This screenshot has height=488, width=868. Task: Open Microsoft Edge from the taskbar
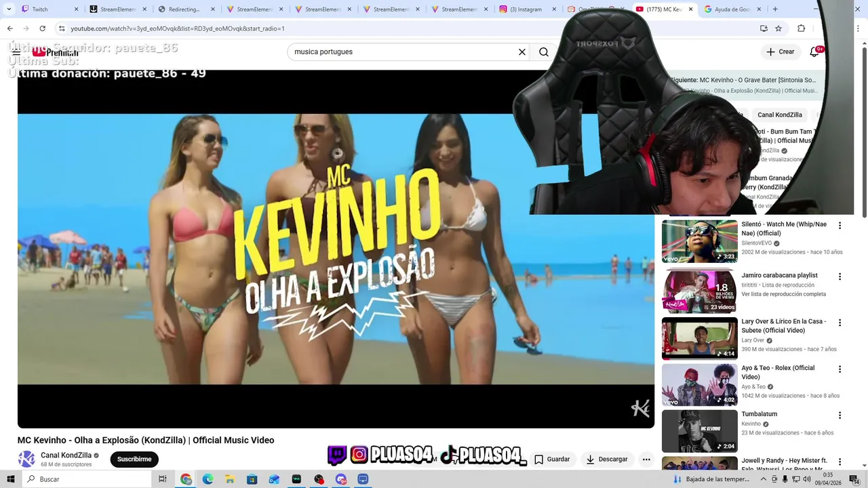208,479
